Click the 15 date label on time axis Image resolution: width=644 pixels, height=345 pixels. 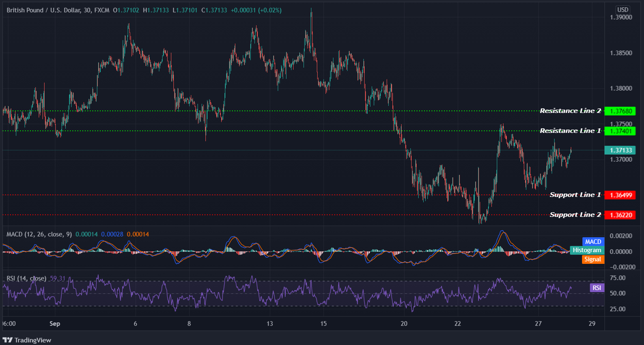[x=323, y=323]
